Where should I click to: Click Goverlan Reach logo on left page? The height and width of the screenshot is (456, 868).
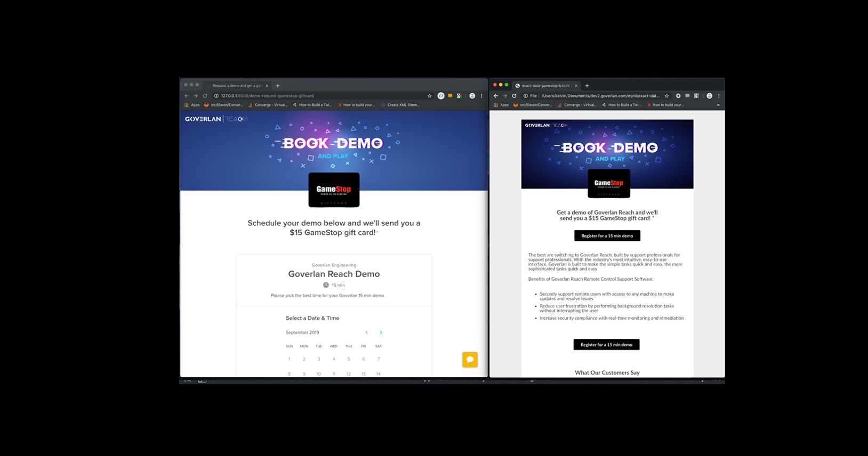[216, 119]
